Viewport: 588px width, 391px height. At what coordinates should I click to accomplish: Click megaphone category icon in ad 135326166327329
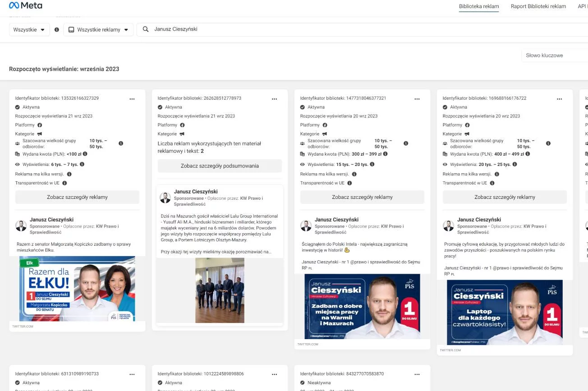(40, 134)
